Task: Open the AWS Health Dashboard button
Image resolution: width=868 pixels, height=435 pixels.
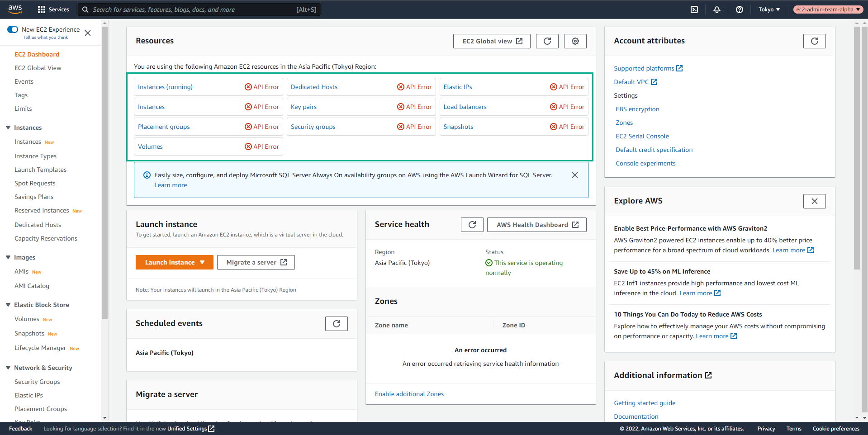Action: click(x=537, y=225)
